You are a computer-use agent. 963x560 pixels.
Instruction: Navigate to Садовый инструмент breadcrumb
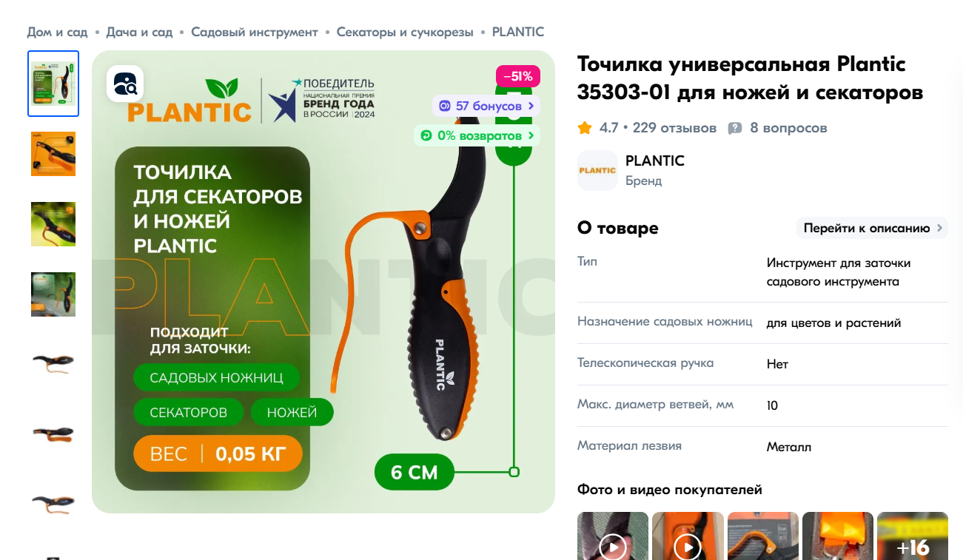255,32
